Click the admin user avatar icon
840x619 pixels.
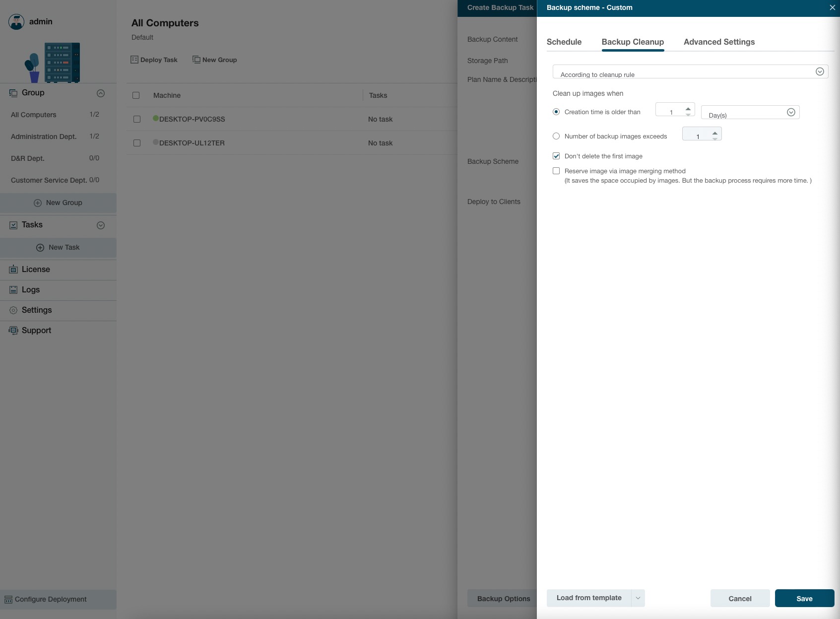click(16, 22)
